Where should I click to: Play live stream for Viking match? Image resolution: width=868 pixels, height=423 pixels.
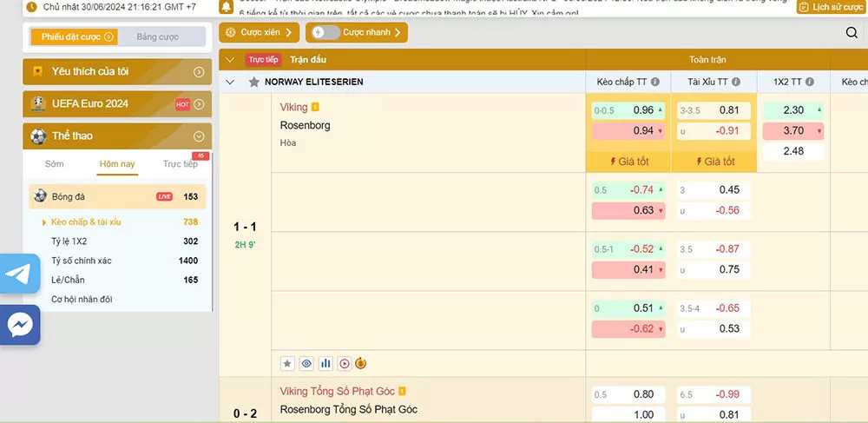[344, 363]
